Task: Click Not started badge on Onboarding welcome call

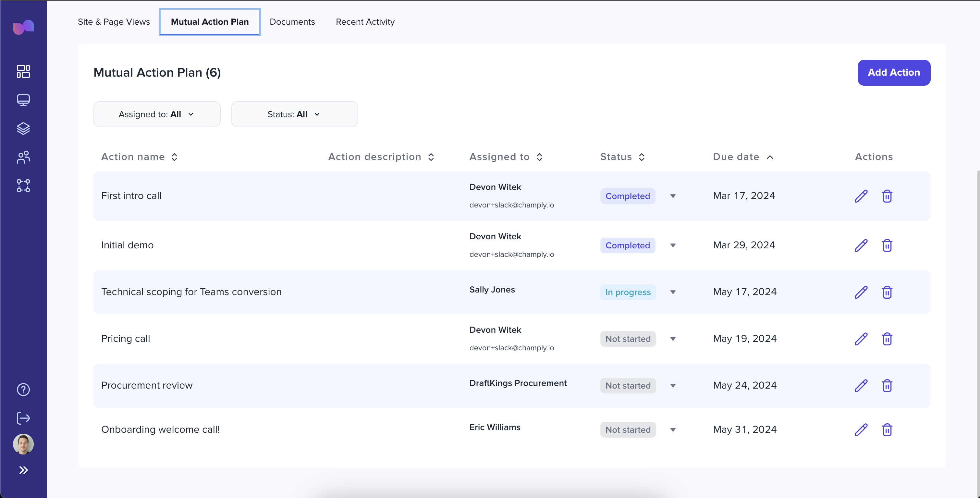Action: pos(628,430)
